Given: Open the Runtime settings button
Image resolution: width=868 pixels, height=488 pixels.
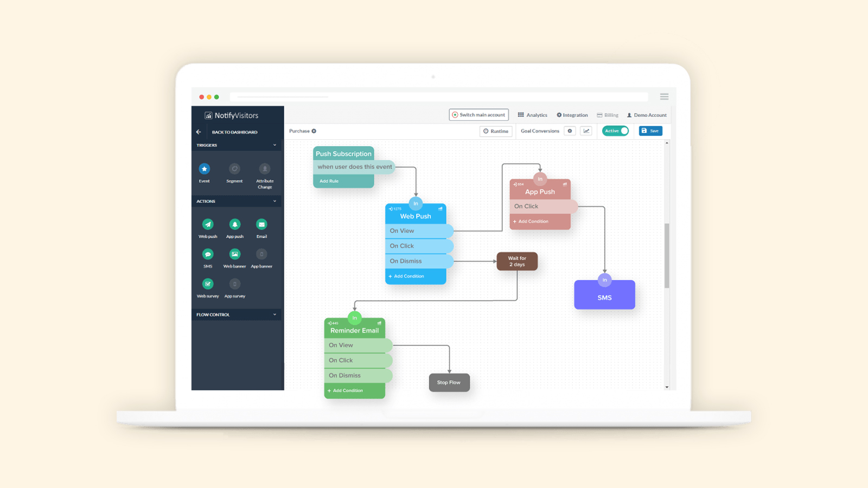Looking at the screenshot, I should click(x=496, y=131).
